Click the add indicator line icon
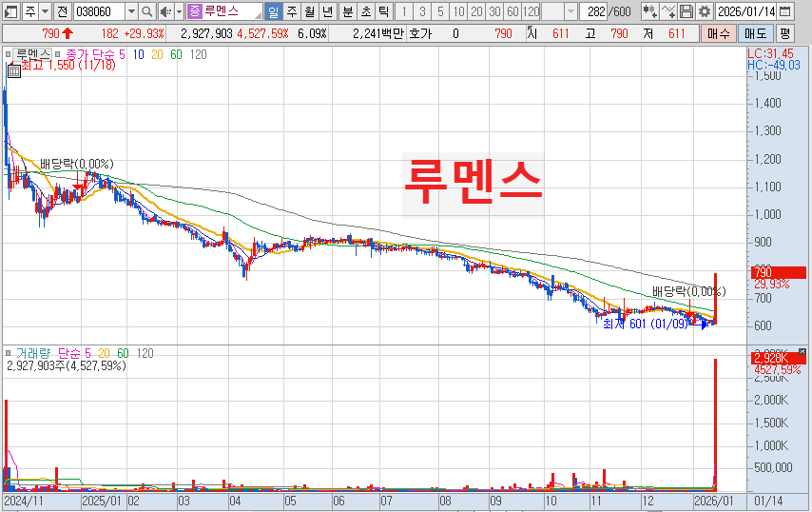Screen dimensions: 812x512 [668, 10]
